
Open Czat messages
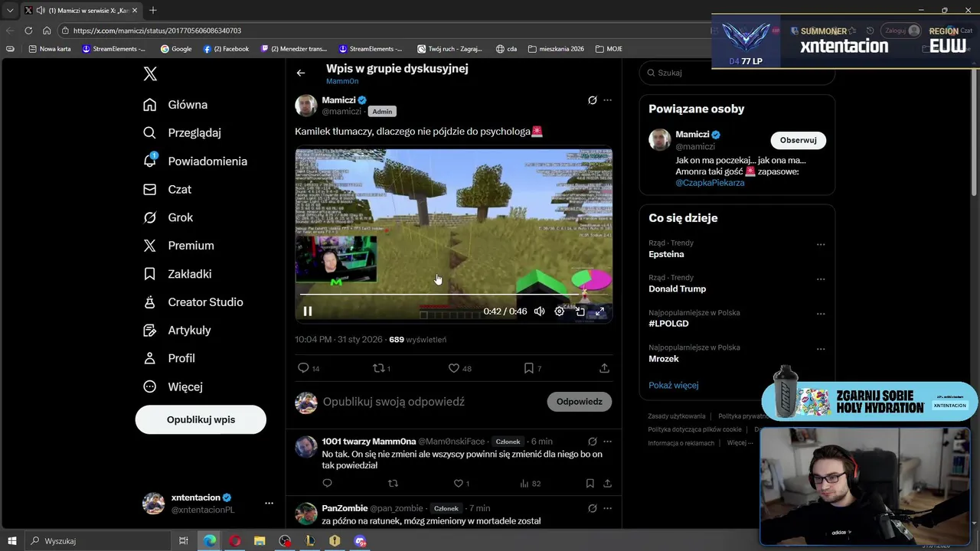[168, 190]
